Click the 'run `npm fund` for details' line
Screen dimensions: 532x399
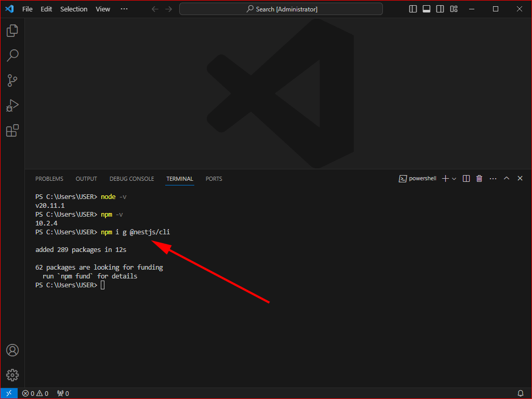point(90,276)
